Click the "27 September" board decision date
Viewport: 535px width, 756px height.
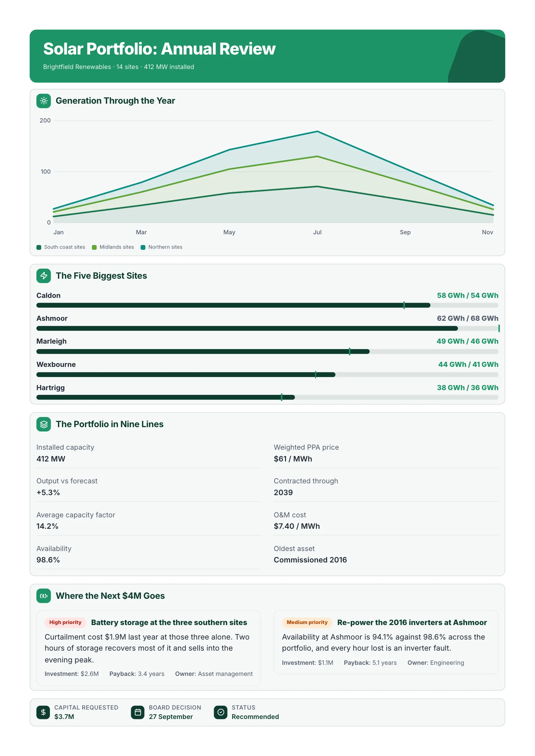[171, 717]
